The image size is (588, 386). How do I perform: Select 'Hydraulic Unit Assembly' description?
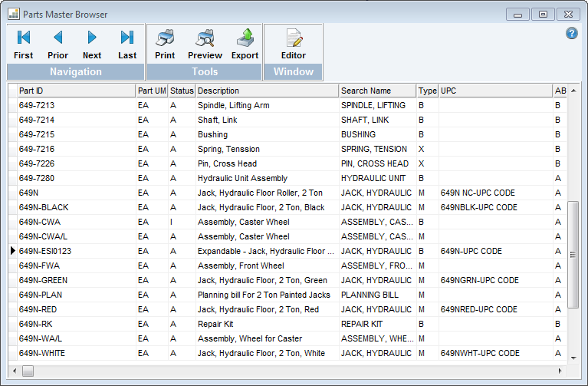tap(242, 178)
